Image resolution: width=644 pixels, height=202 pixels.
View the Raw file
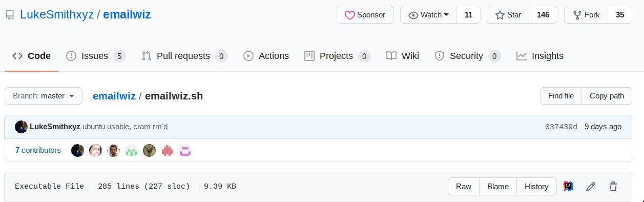coord(464,187)
